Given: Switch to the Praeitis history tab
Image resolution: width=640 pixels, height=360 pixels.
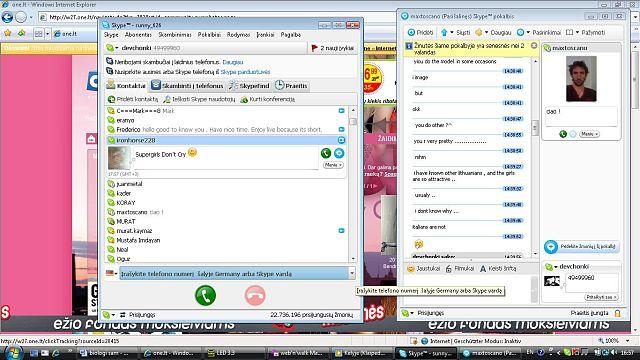Looking at the screenshot, I should point(291,86).
